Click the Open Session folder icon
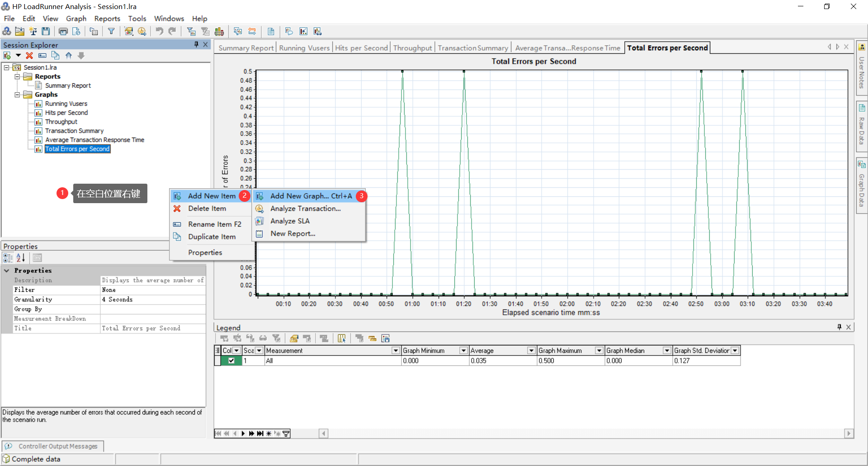This screenshot has width=868, height=466. coord(20,31)
